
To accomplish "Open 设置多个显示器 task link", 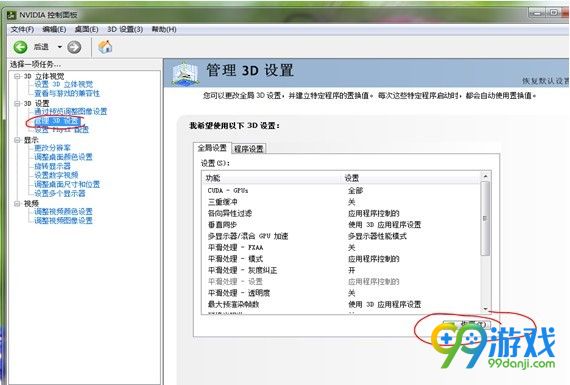I will coord(60,193).
